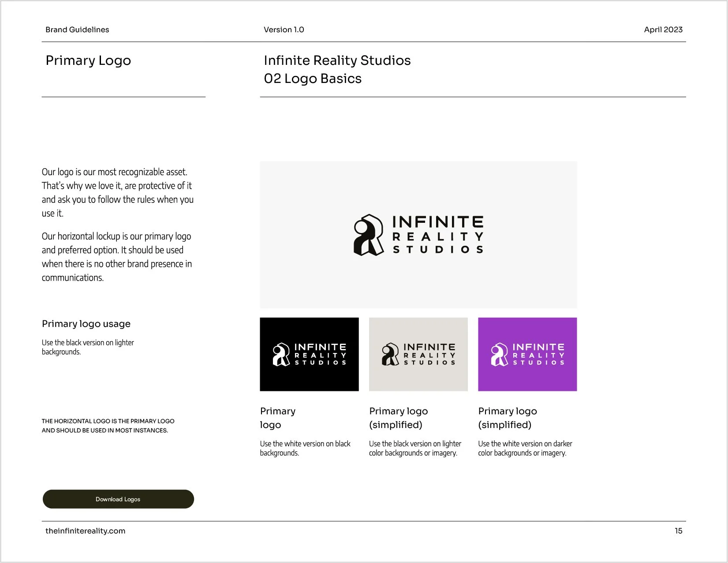Screen dimensions: 728x563
Task: Click the white R icon on purple tile
Action: tap(499, 354)
